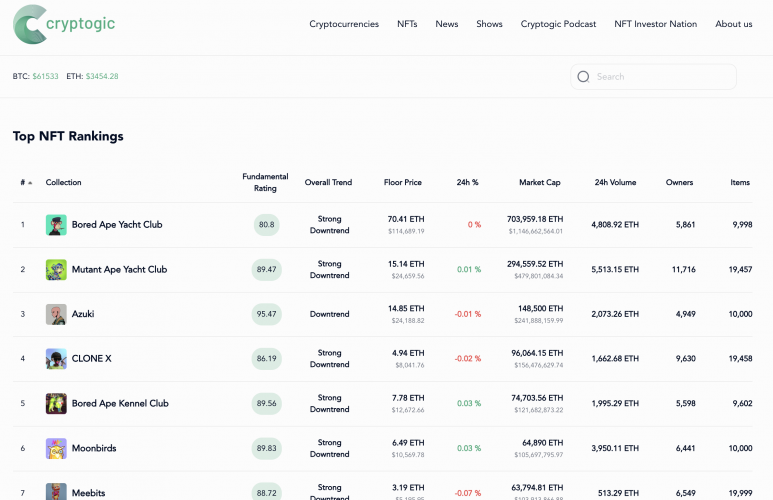This screenshot has height=500, width=773.
Task: Click the Azuki collection avatar
Action: pos(56,314)
